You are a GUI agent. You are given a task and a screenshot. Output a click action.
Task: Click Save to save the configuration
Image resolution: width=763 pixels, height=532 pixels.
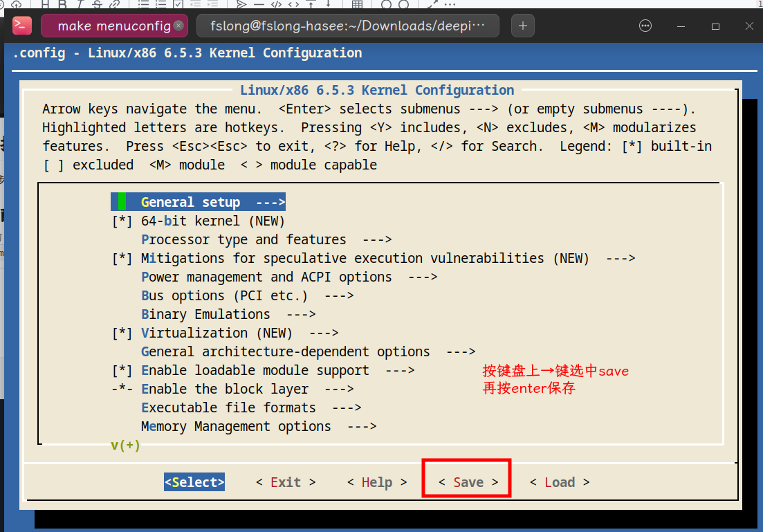pos(468,482)
